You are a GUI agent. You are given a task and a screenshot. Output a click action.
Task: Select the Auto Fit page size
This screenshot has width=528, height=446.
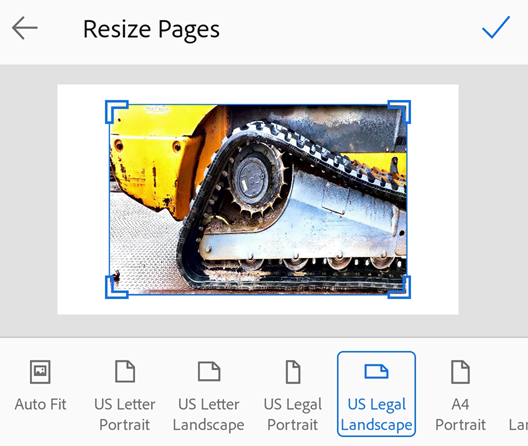(x=40, y=387)
